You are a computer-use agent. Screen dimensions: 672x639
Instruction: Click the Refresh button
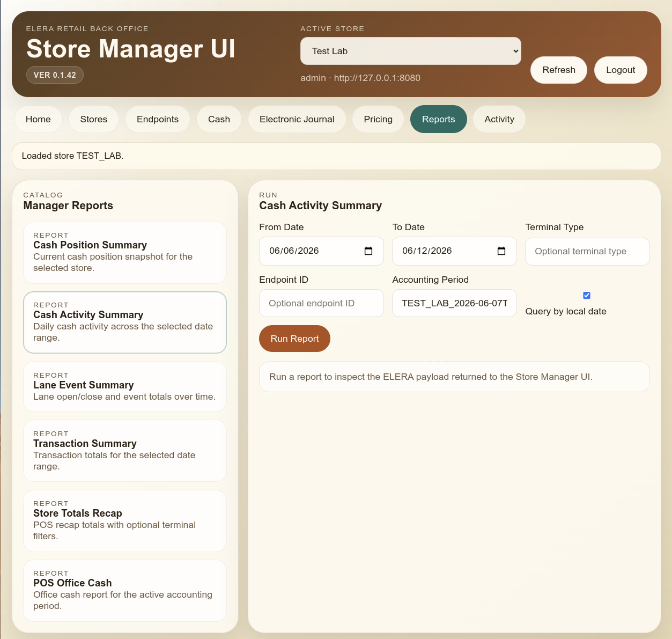(x=559, y=70)
